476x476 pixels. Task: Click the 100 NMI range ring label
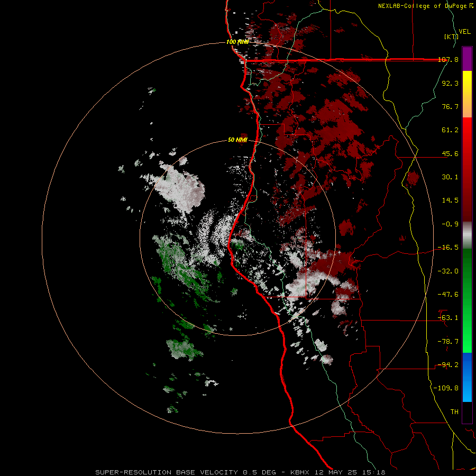pos(237,42)
